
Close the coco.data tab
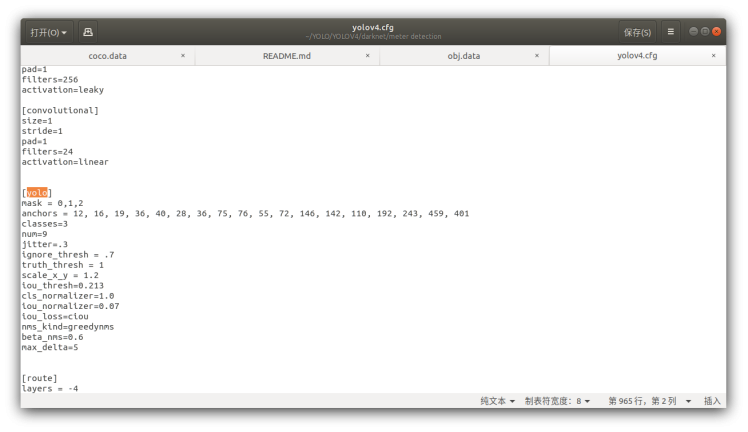point(183,56)
